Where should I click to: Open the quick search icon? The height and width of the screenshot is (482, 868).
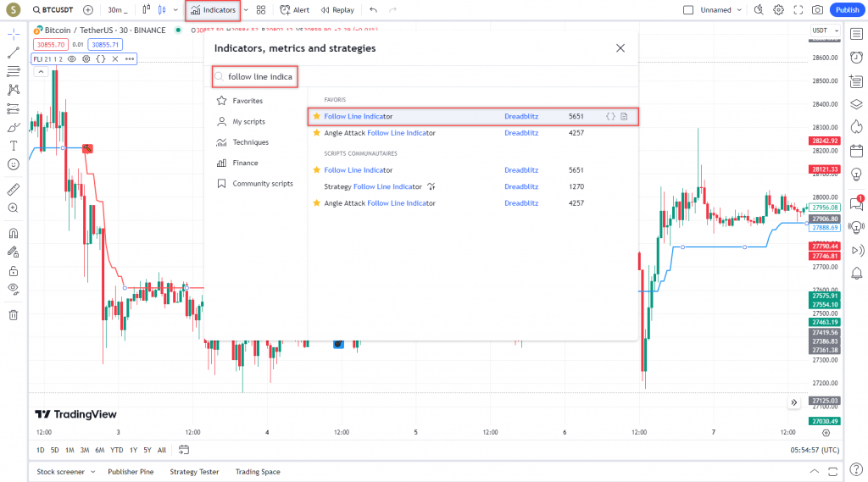(x=759, y=10)
